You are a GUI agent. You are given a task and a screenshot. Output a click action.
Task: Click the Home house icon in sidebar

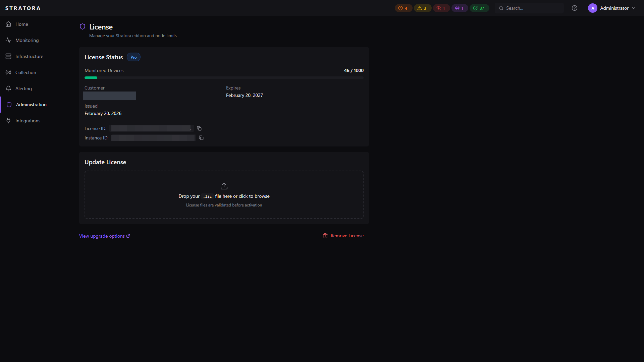coord(8,24)
